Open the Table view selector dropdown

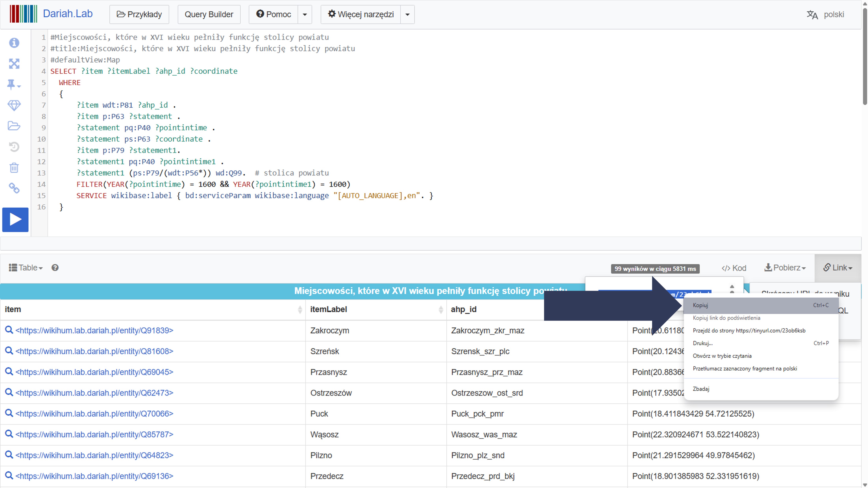coord(26,268)
